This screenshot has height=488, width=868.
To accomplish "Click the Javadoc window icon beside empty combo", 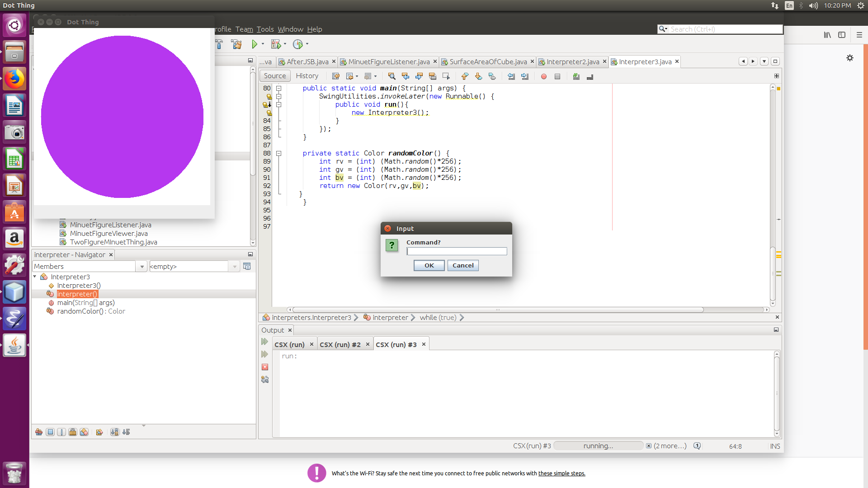I will pos(247,267).
